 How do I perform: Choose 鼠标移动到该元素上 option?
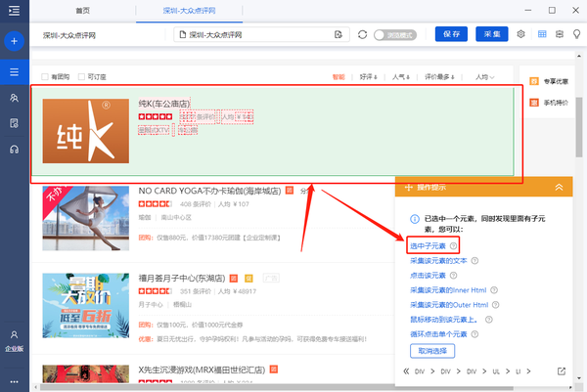444,320
